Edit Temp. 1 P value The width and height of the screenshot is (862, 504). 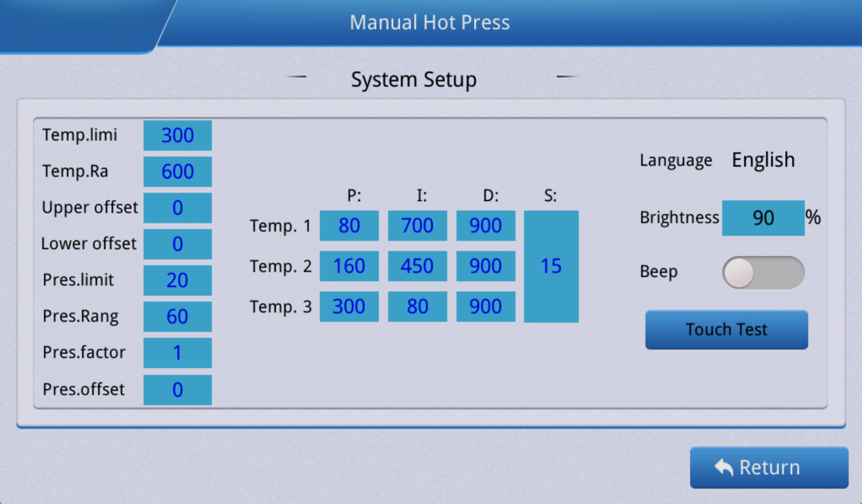coord(349,226)
